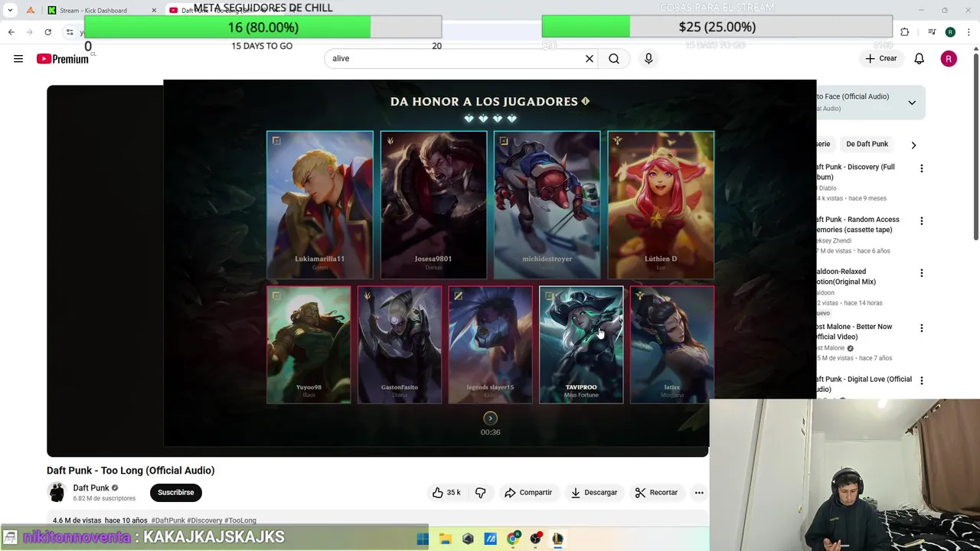
Task: Select the De Daft Punk filter chip
Action: coord(867,144)
